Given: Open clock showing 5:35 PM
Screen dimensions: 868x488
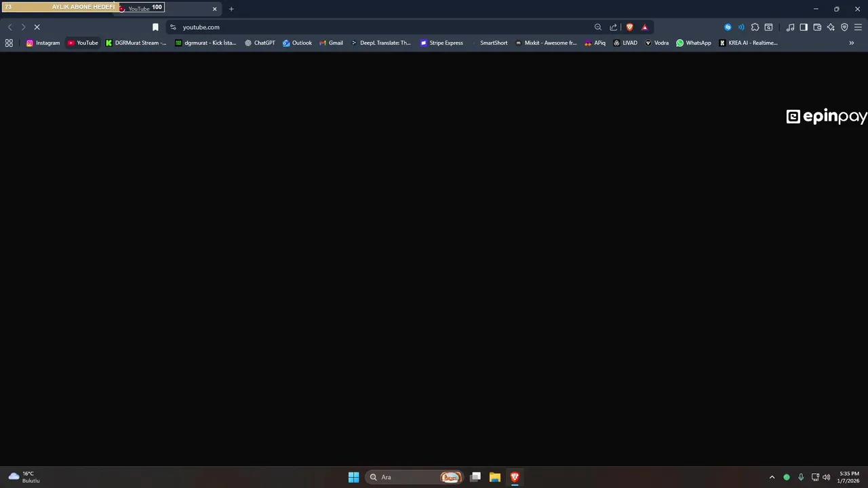Looking at the screenshot, I should [x=849, y=477].
